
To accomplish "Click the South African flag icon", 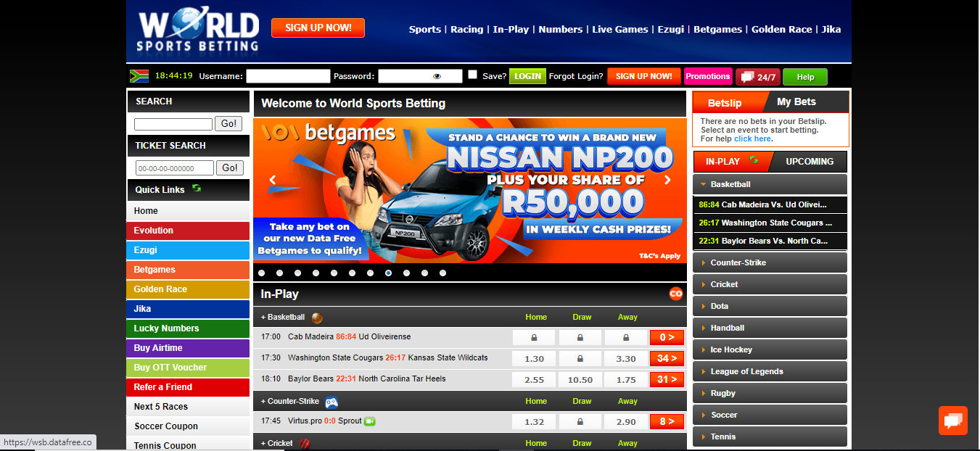I will (139, 75).
